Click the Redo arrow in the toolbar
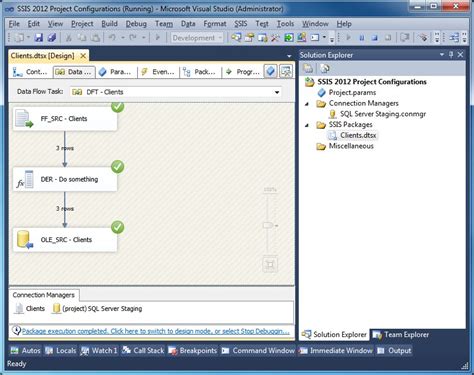Image resolution: width=474 pixels, height=375 pixels. click(x=133, y=37)
